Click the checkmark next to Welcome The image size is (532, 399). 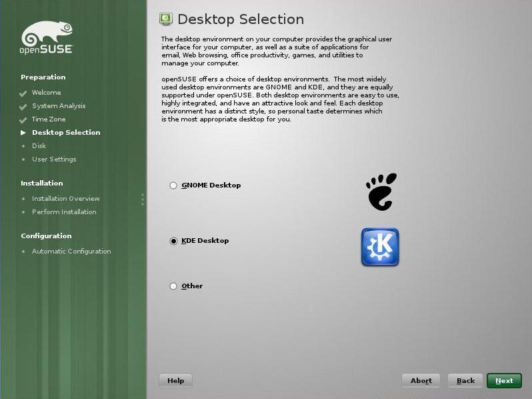point(23,93)
